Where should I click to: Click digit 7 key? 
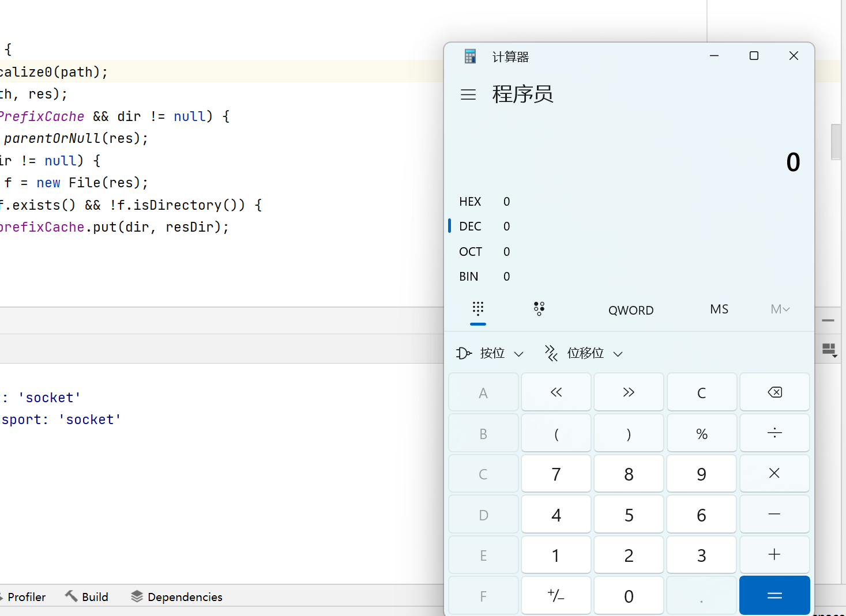point(556,474)
